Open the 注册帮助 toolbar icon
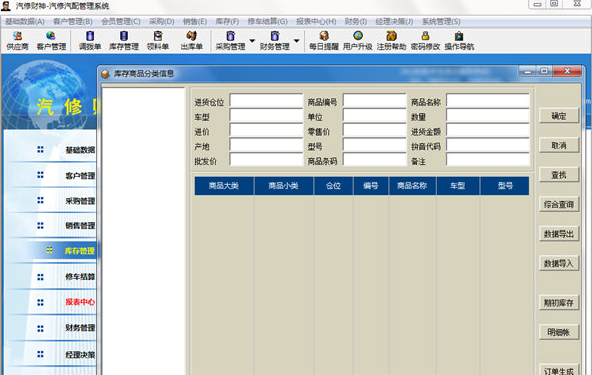This screenshot has width=592, height=375. point(392,41)
